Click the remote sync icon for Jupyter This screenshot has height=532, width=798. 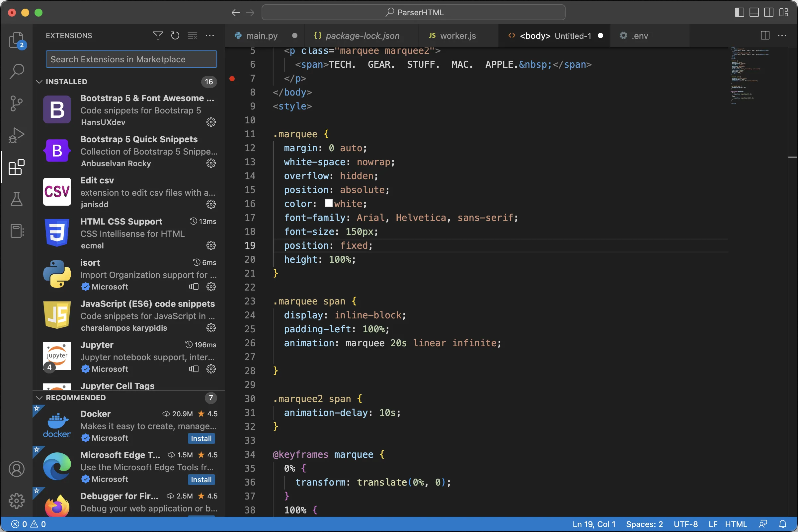pyautogui.click(x=194, y=369)
